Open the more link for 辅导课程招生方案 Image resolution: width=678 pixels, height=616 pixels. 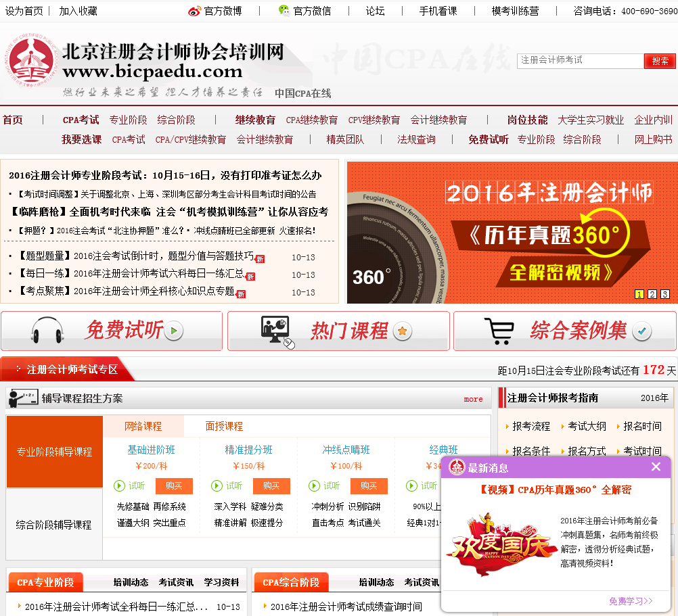click(473, 399)
